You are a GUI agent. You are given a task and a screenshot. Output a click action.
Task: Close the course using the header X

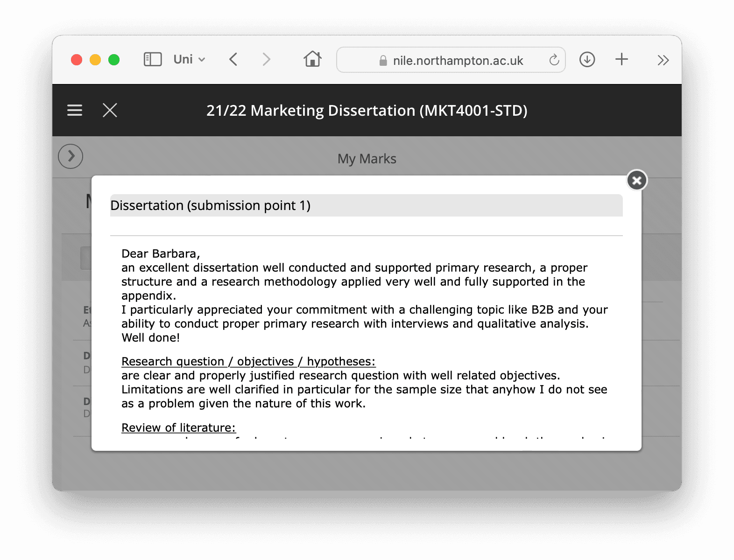110,110
